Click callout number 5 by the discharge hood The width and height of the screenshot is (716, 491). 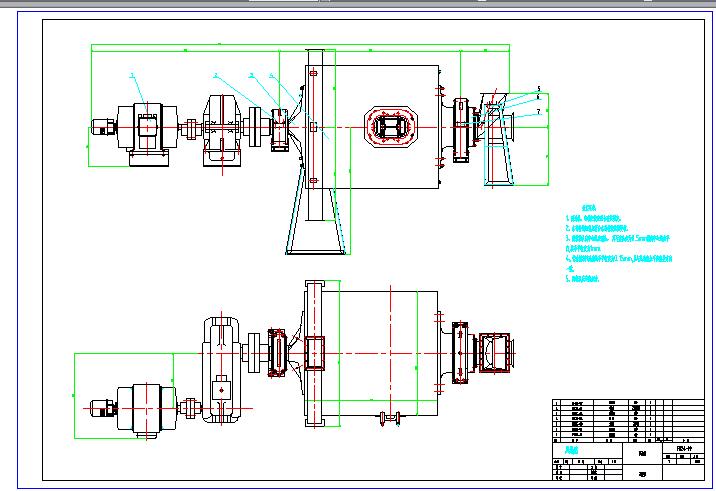[539, 89]
